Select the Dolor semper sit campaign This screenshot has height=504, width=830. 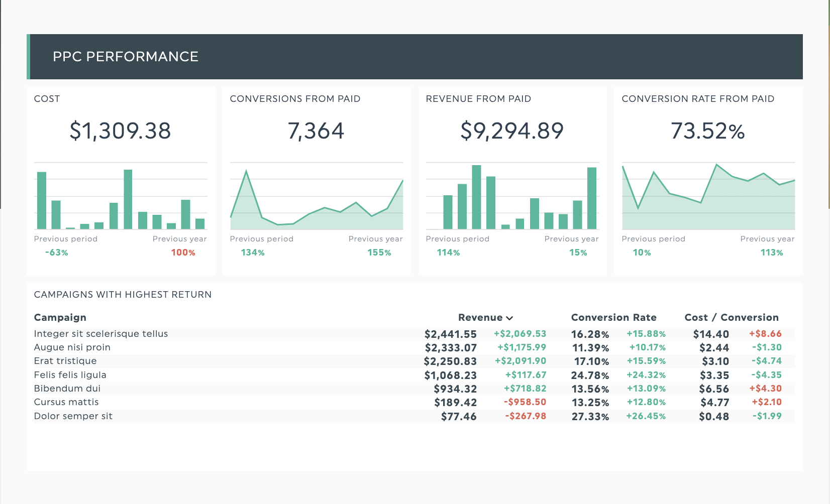[73, 416]
